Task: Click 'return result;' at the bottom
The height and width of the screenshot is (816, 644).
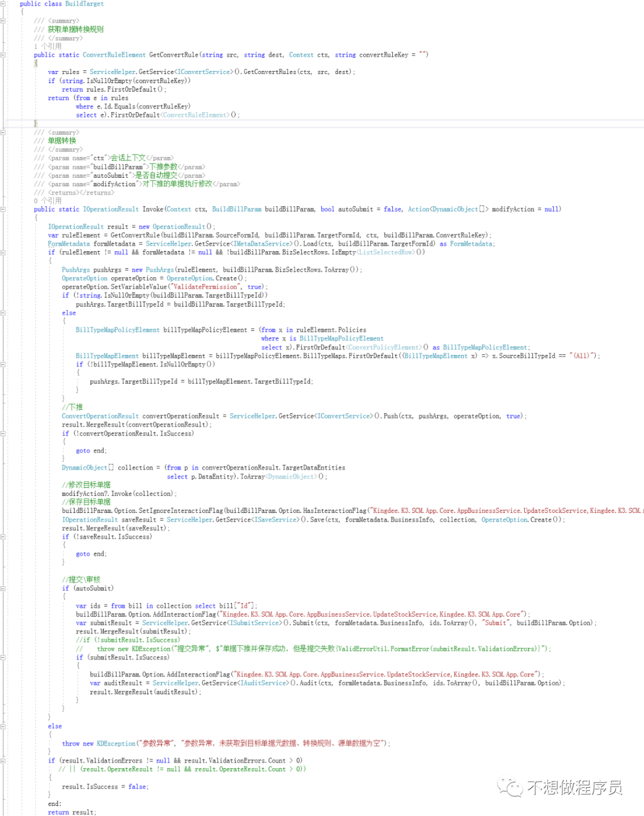Action: (72, 812)
